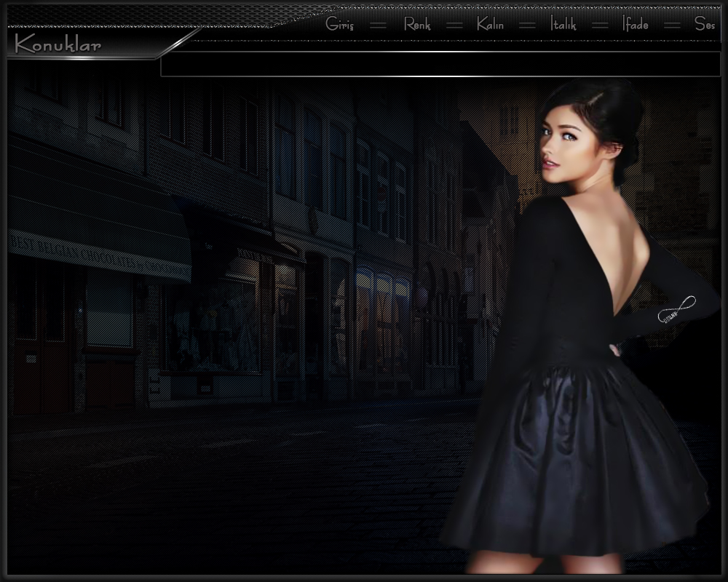Click the Giriş login button

pyautogui.click(x=339, y=24)
